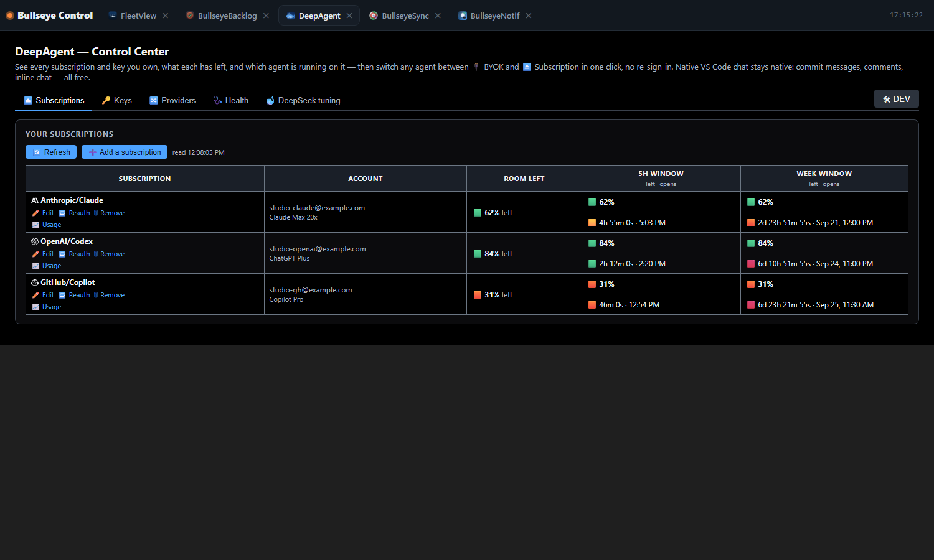Viewport: 934px width, 560px height.
Task: Close the FleetView tab
Action: point(165,16)
